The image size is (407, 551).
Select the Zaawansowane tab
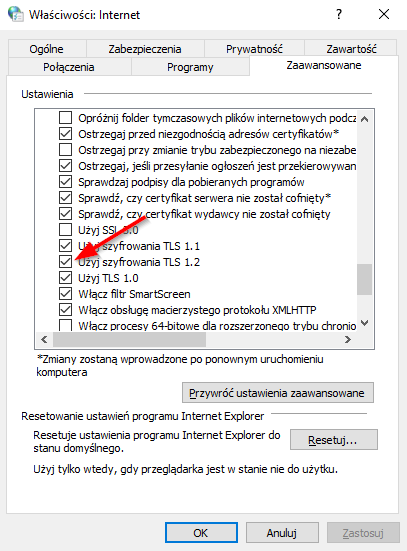[x=324, y=65]
